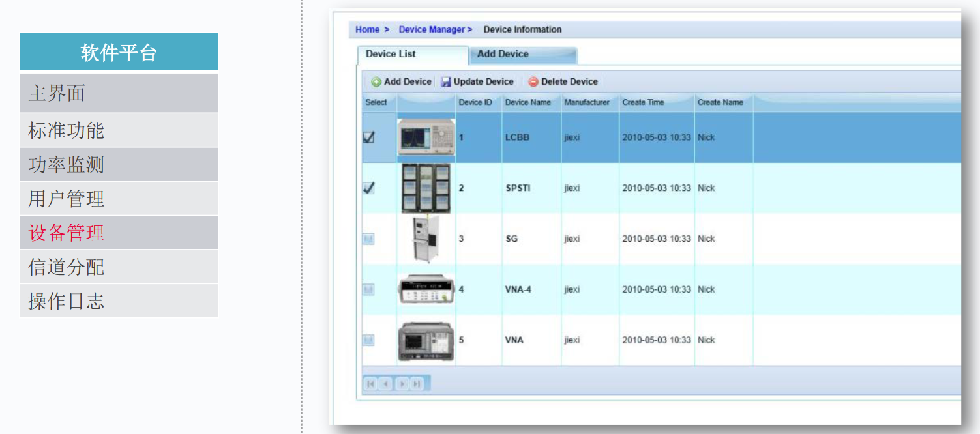Viewport: 980px width, 434px height.
Task: Tick the checkbox for device SG
Action: 368,239
